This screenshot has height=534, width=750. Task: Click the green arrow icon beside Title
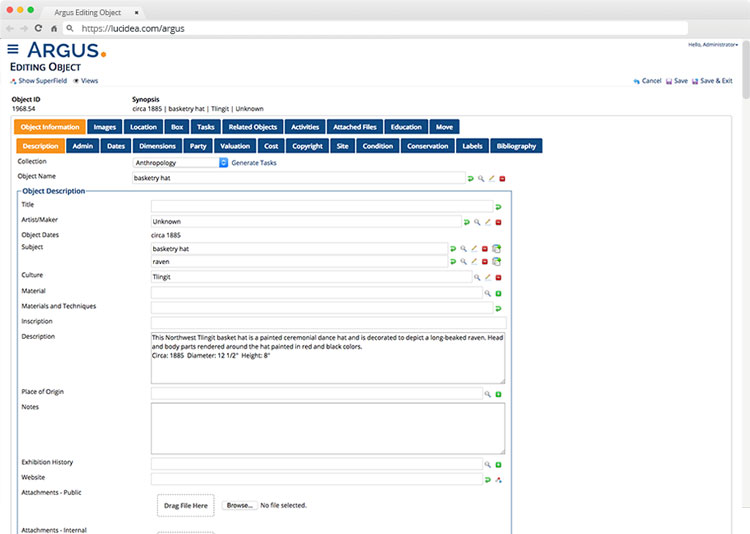pos(498,206)
